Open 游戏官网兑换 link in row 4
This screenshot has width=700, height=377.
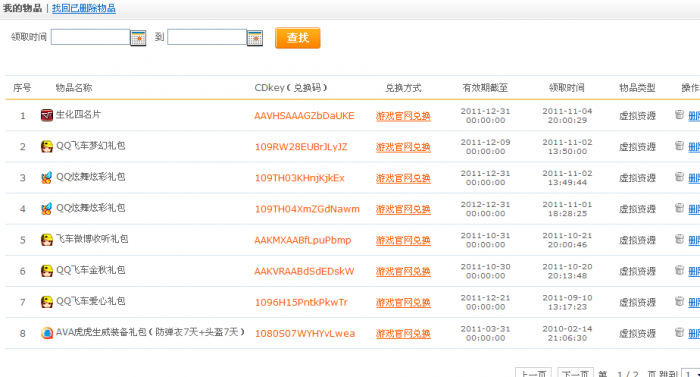coord(403,209)
